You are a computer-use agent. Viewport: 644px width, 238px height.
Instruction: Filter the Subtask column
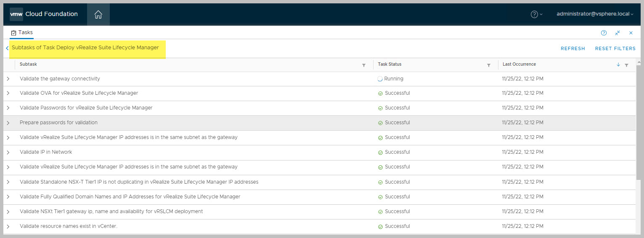pos(364,65)
